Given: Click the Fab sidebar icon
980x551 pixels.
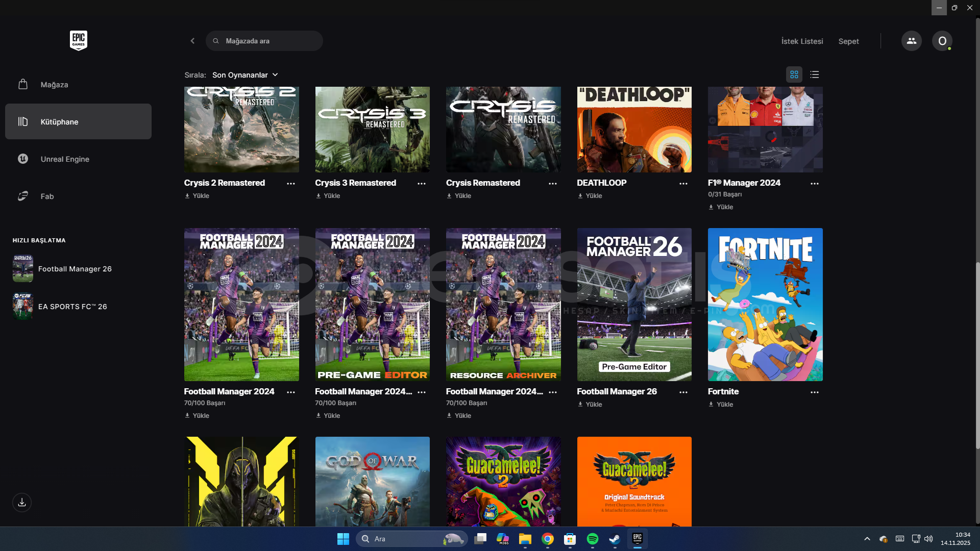Looking at the screenshot, I should (23, 196).
